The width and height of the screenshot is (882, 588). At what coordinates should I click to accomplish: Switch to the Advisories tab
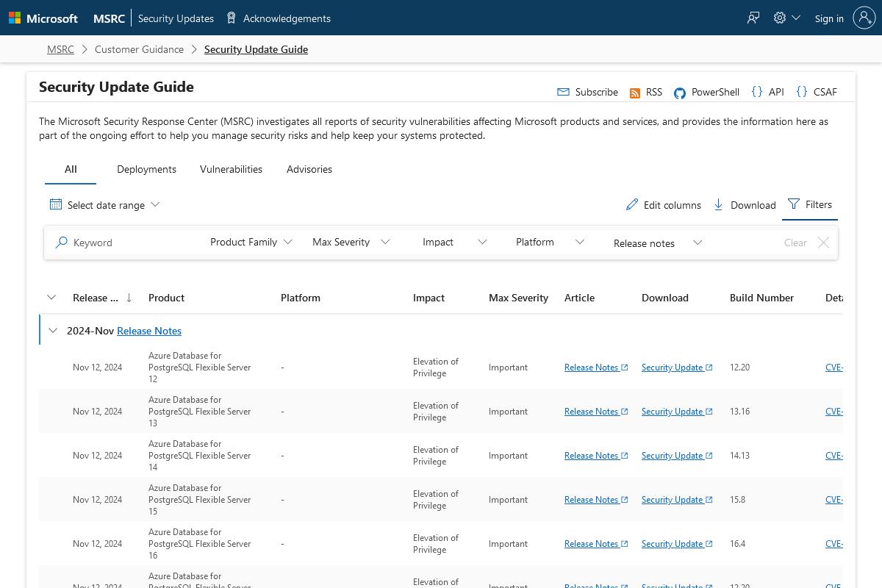(309, 169)
